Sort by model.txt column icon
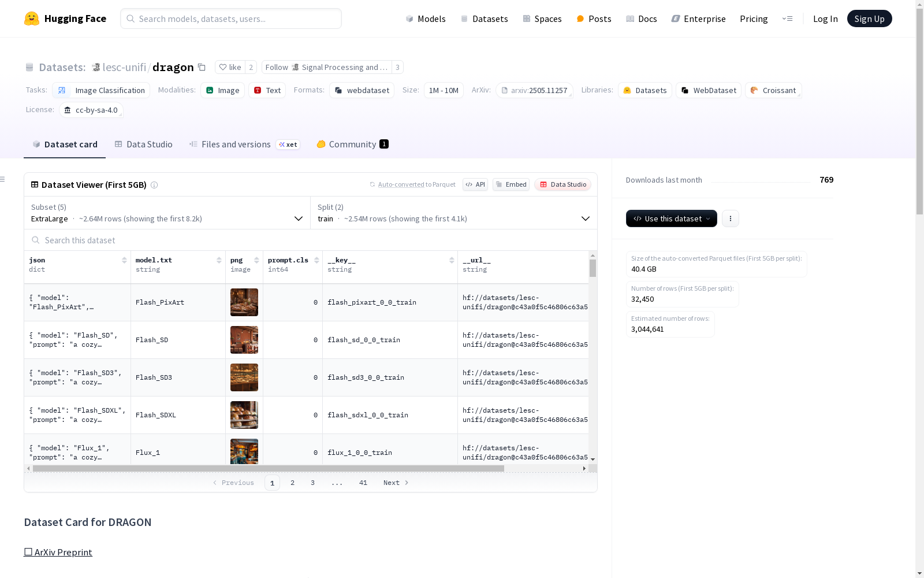This screenshot has height=578, width=924. coord(219,260)
